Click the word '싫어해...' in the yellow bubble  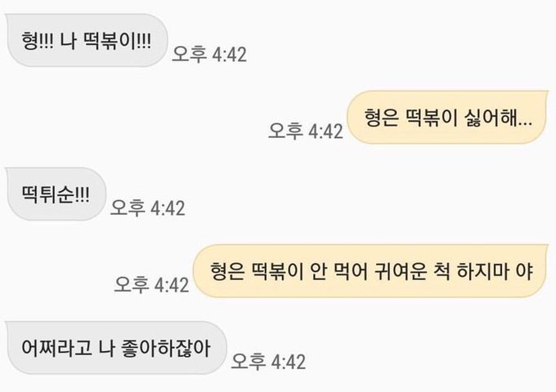click(498, 118)
